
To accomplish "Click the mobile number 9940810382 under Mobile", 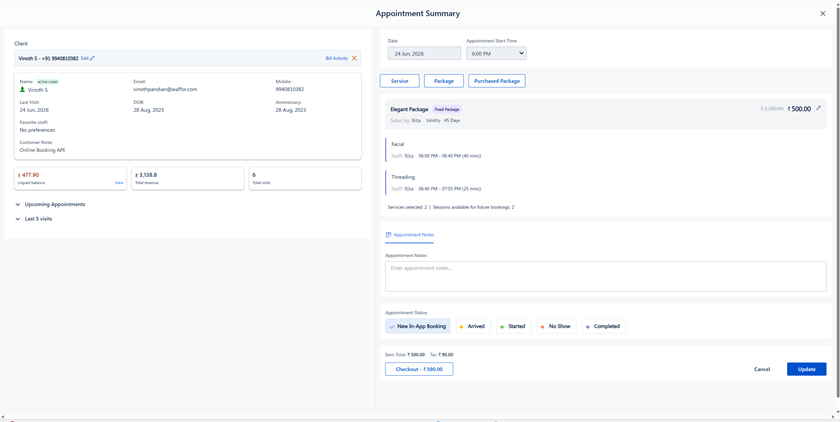I will [290, 89].
